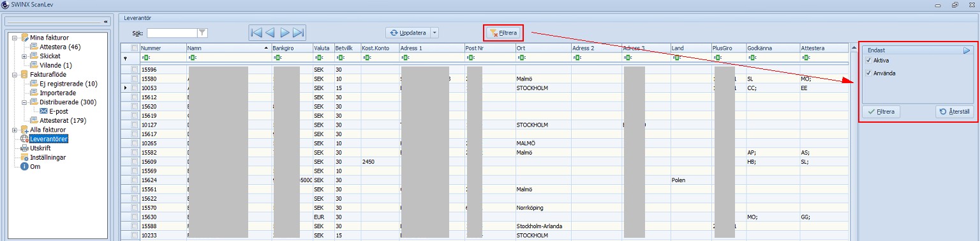980x241 pixels.
Task: Expand the Alla fakturor tree node
Action: (15, 130)
